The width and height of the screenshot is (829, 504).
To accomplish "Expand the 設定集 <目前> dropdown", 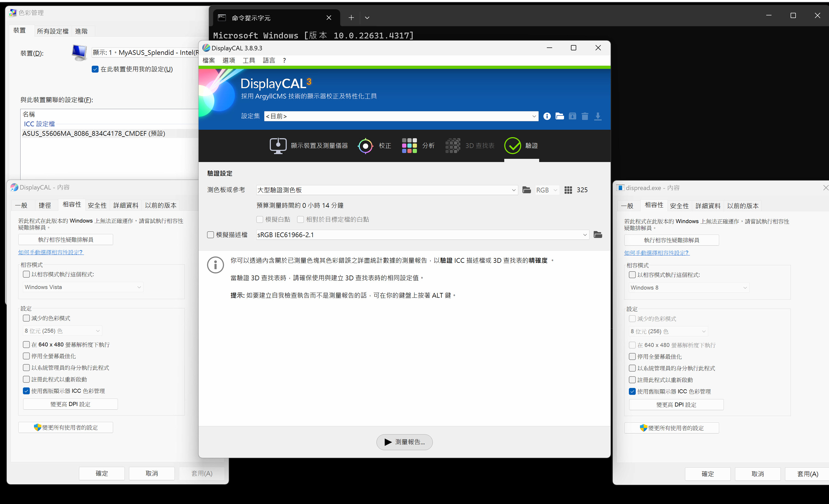I will pyautogui.click(x=401, y=116).
